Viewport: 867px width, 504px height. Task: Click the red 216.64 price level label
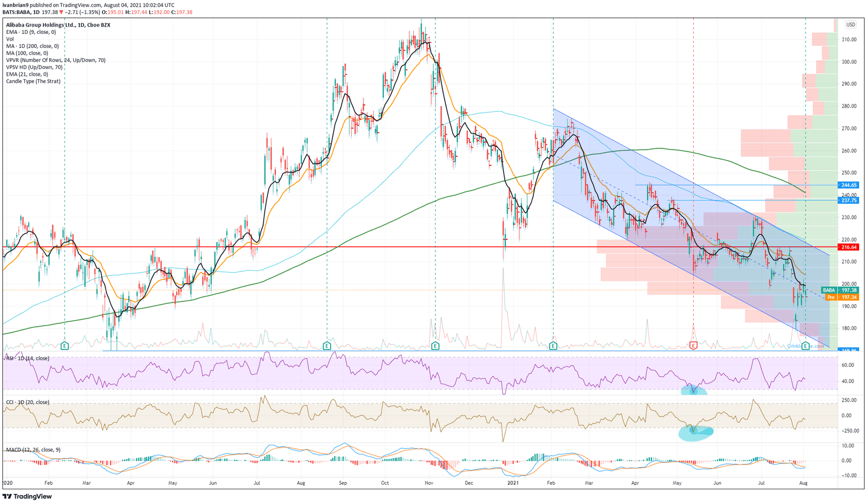(849, 247)
